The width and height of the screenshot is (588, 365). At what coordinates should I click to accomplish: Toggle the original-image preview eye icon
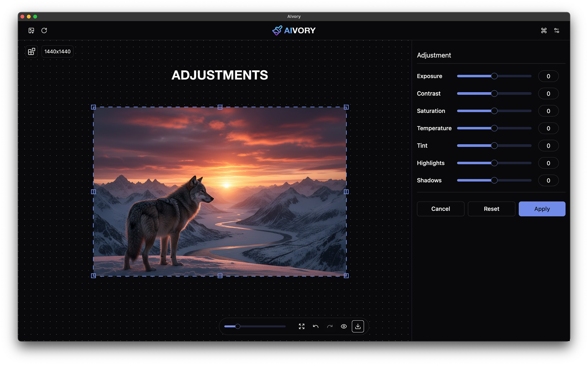tap(344, 326)
